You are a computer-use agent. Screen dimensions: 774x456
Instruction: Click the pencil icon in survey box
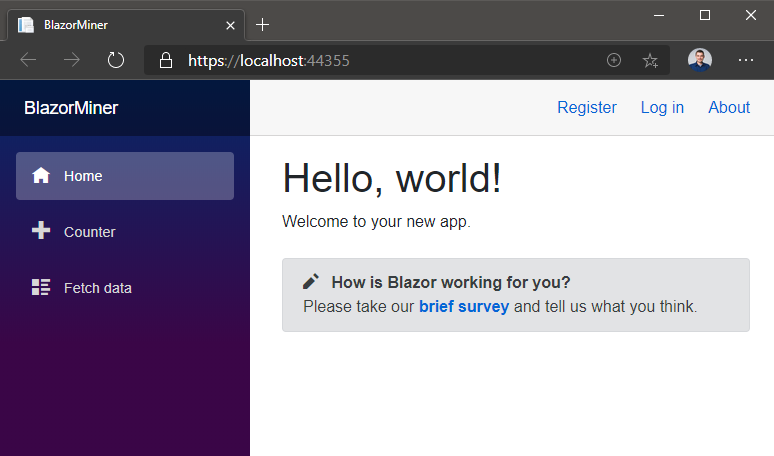[x=311, y=281]
